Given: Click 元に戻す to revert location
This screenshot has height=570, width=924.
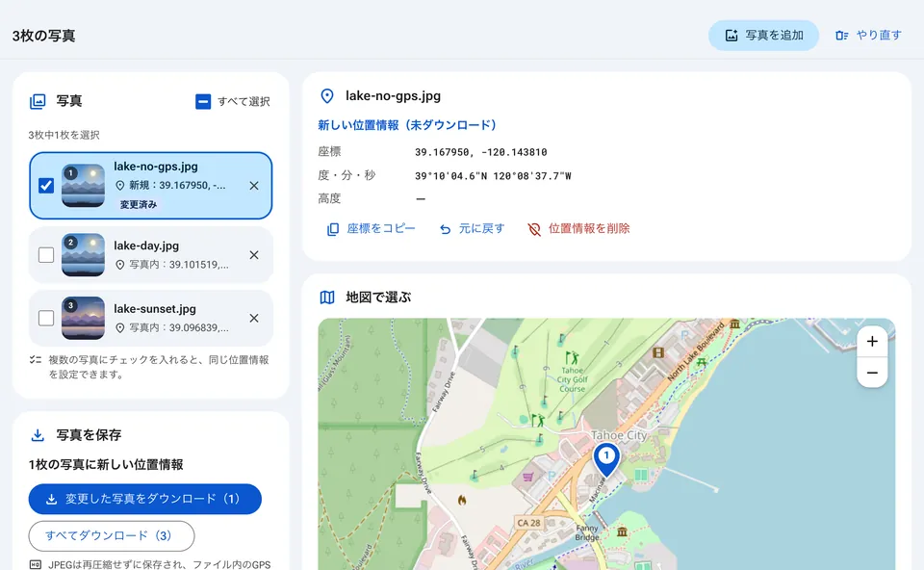Looking at the screenshot, I should [x=472, y=229].
